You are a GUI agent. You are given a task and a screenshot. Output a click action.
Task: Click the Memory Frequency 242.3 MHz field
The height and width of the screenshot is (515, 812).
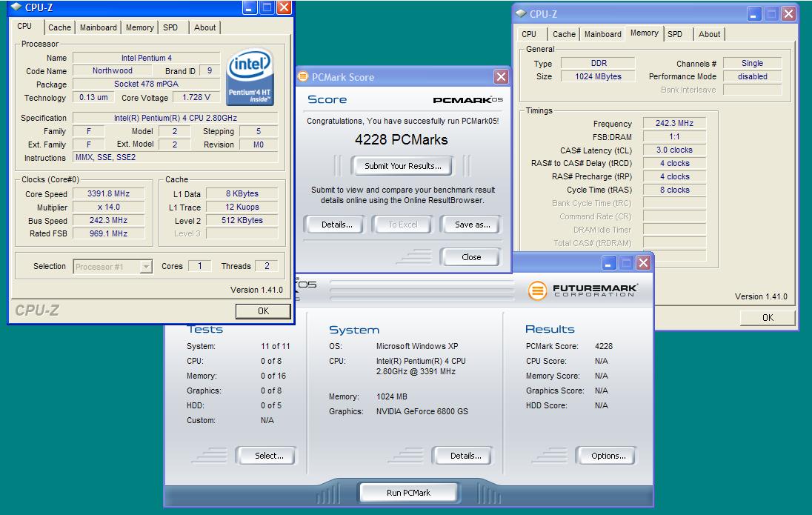coord(674,123)
